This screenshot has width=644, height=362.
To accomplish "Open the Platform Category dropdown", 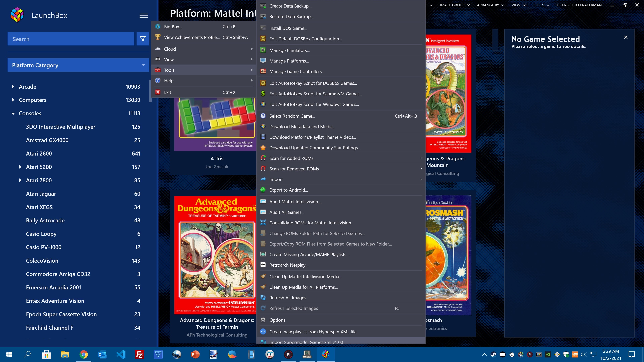I will (x=78, y=65).
